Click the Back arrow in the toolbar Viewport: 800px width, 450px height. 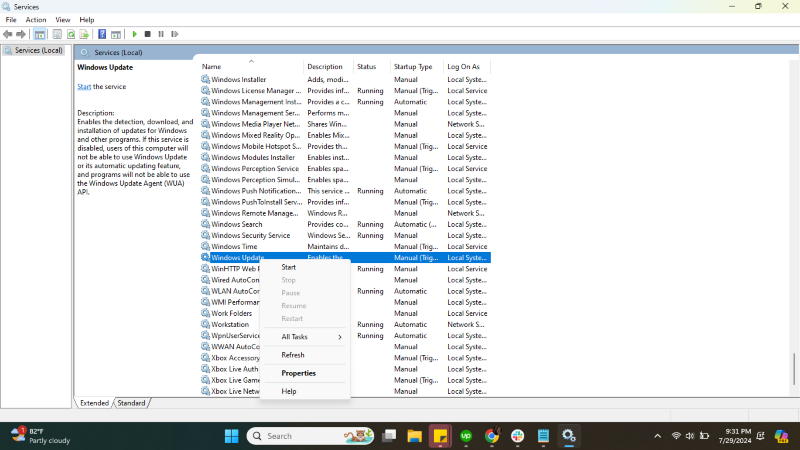(7, 34)
